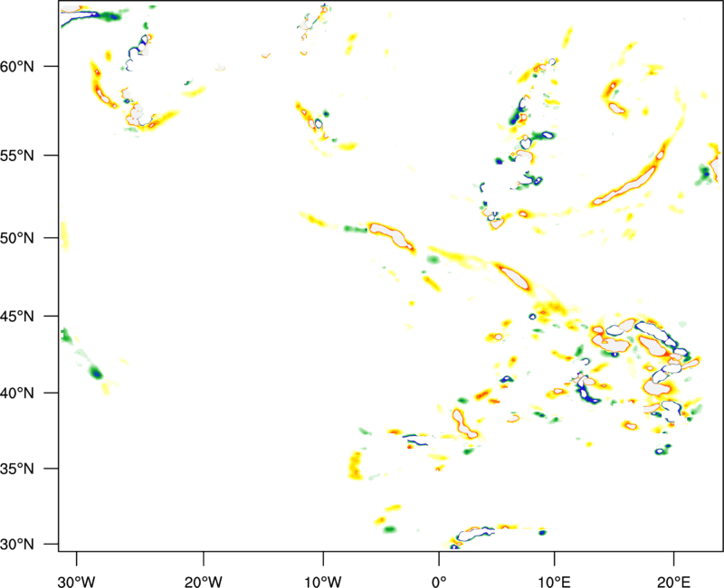The width and height of the screenshot is (724, 588).
Task: Click the 40°N latitude label
Action: click(17, 394)
